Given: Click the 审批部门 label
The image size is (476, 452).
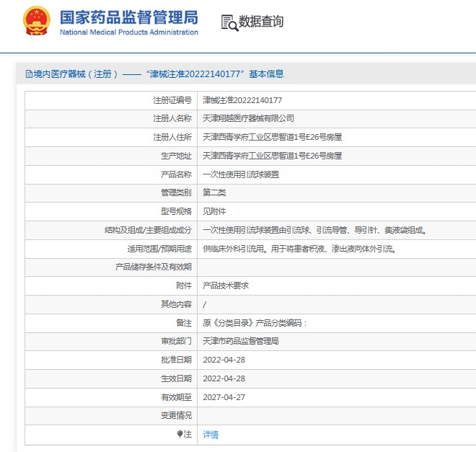Looking at the screenshot, I should point(177,341).
